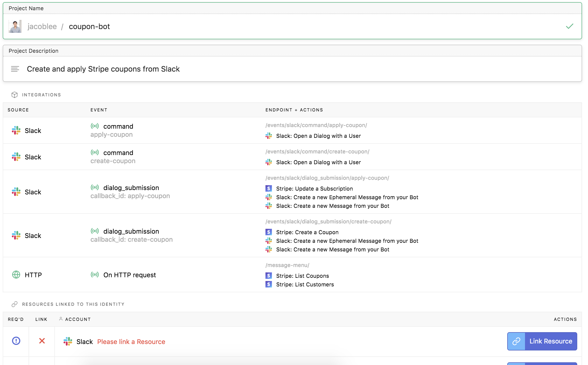The image size is (588, 365).
Task: Edit the project description text field
Action: [103, 69]
